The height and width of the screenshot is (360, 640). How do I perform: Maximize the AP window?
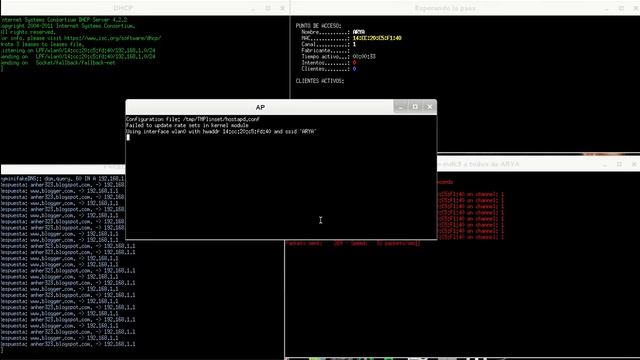coord(415,107)
